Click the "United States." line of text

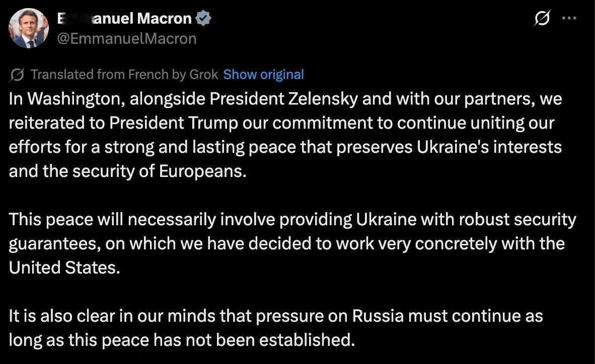tap(64, 267)
